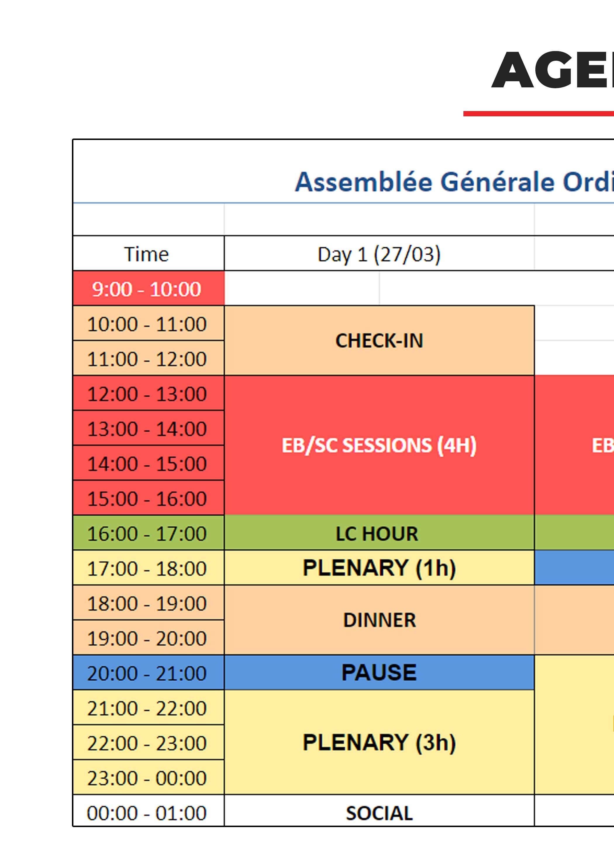The width and height of the screenshot is (614, 868).
Task: Click the LC HOUR cell
Action: click(379, 533)
